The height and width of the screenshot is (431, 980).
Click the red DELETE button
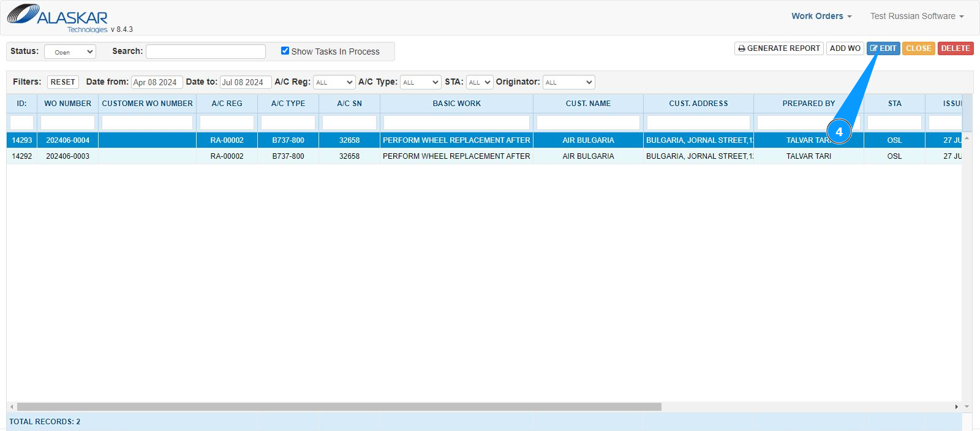pyautogui.click(x=956, y=48)
